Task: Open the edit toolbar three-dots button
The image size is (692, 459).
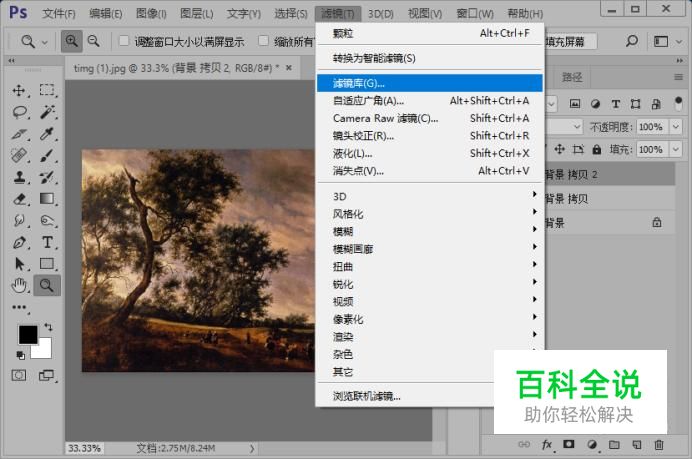Action: point(19,307)
